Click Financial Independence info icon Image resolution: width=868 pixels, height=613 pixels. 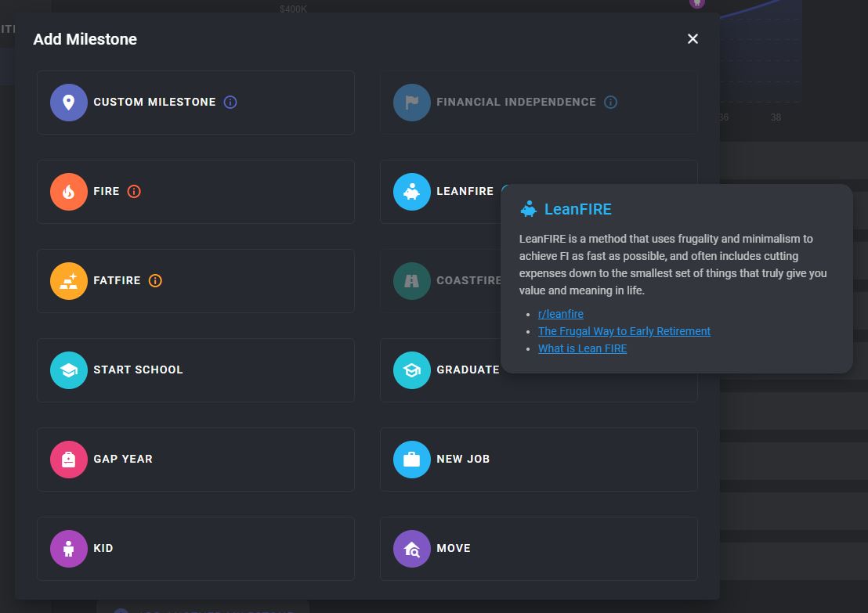(610, 103)
